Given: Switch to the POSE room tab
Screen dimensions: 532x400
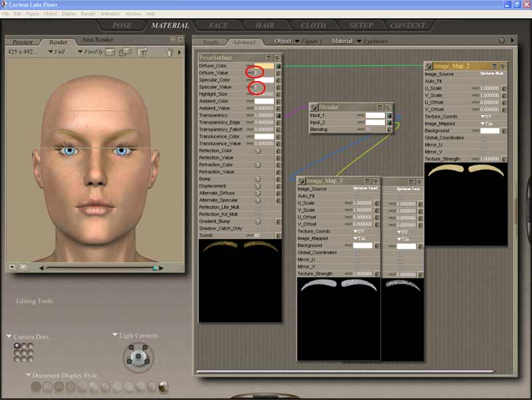Looking at the screenshot, I should click(122, 25).
